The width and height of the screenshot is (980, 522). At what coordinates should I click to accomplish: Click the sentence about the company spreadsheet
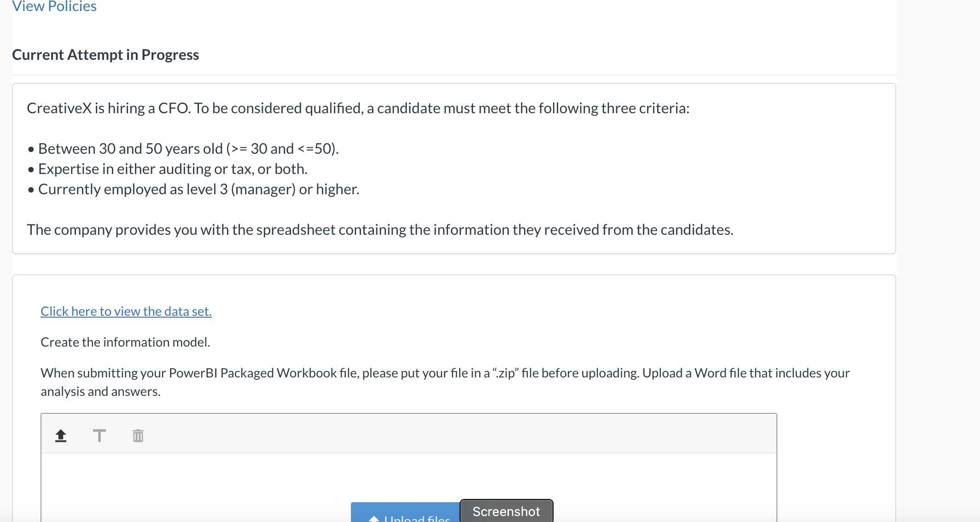click(380, 230)
